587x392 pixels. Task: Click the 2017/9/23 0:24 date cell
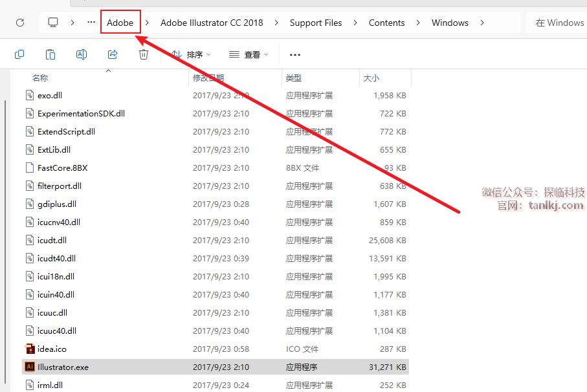pyautogui.click(x=221, y=386)
